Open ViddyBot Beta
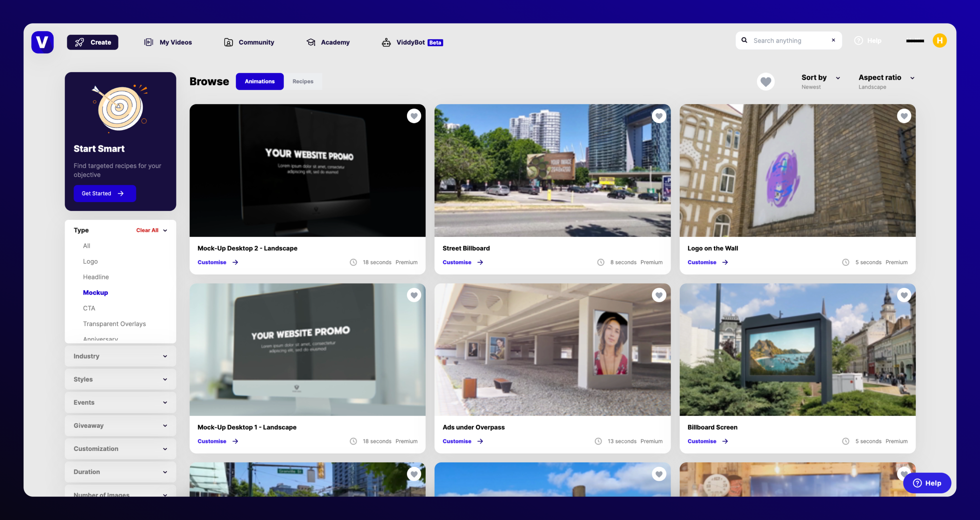The width and height of the screenshot is (980, 520). click(412, 42)
